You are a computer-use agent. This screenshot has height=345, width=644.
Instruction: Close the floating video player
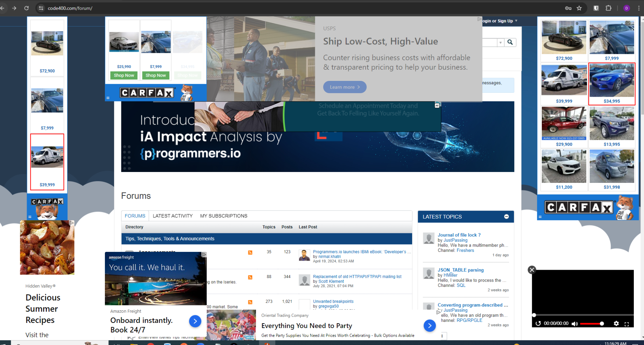tap(532, 270)
